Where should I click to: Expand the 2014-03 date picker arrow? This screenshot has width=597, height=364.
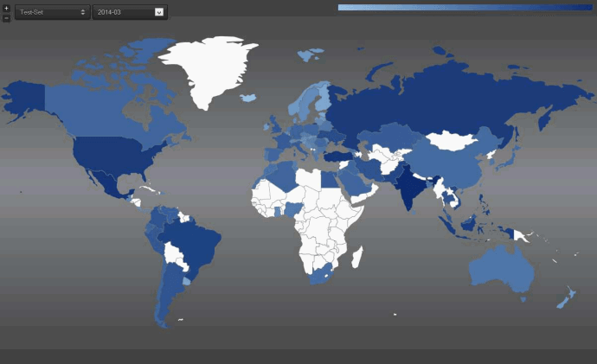[159, 12]
